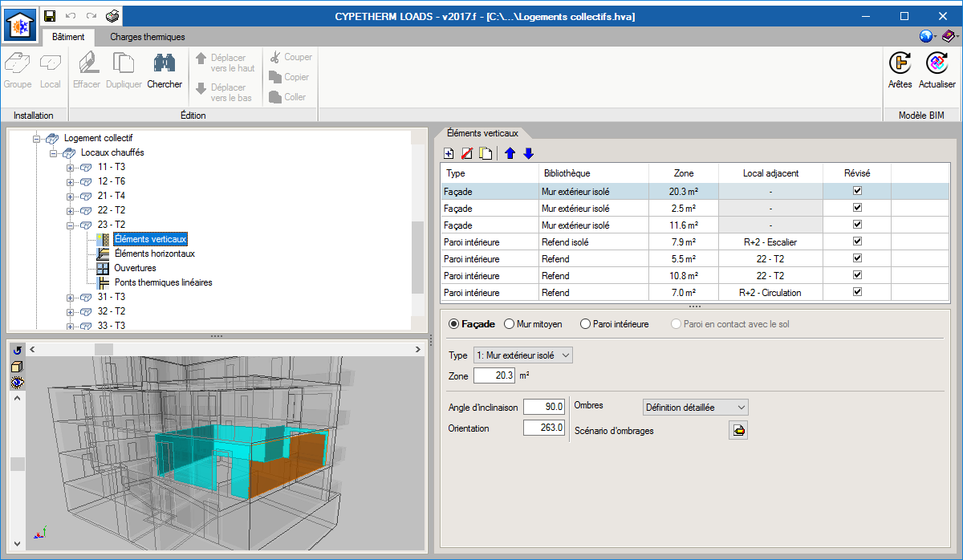Click the 3D viewer horizontal scroll slider
This screenshot has width=963, height=560.
(105, 350)
